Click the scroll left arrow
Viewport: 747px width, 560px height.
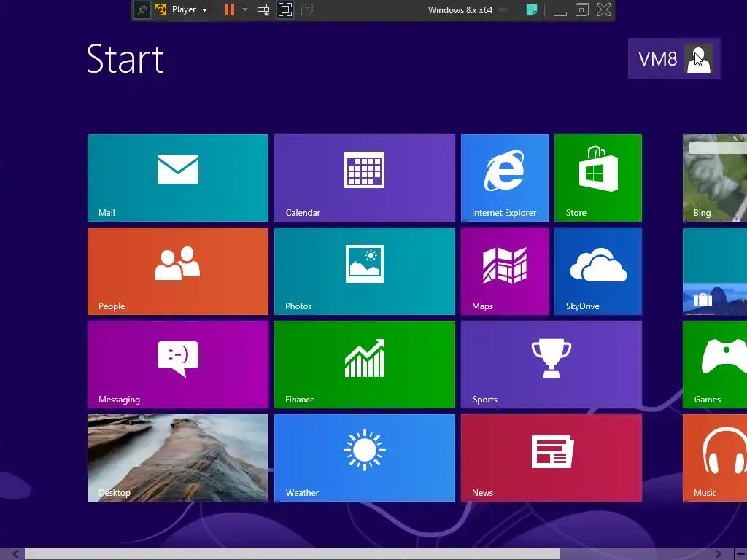coord(15,554)
